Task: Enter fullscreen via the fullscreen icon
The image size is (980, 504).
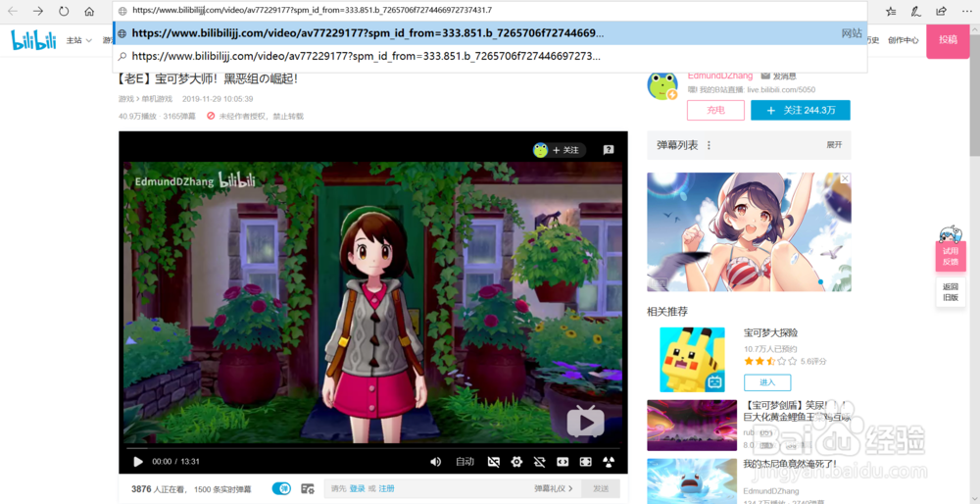Action: [x=586, y=462]
